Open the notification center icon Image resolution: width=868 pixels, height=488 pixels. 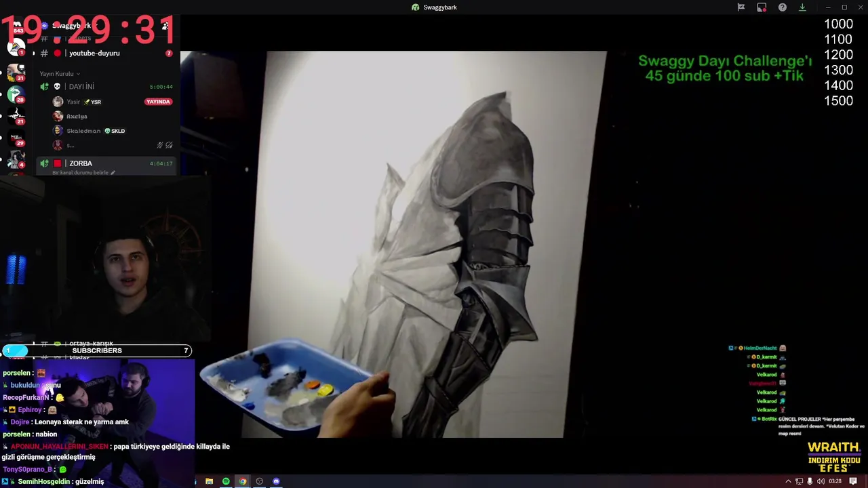853,481
